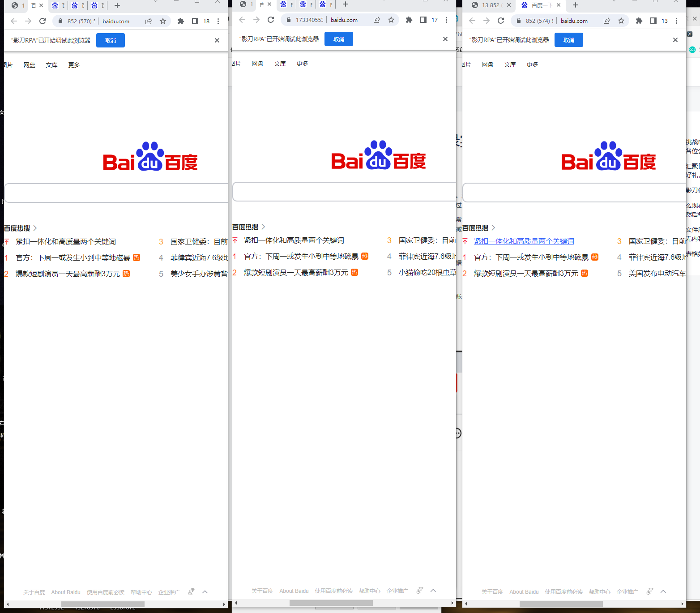Go back in the left browser window
Image resolution: width=700 pixels, height=613 pixels.
tap(14, 21)
